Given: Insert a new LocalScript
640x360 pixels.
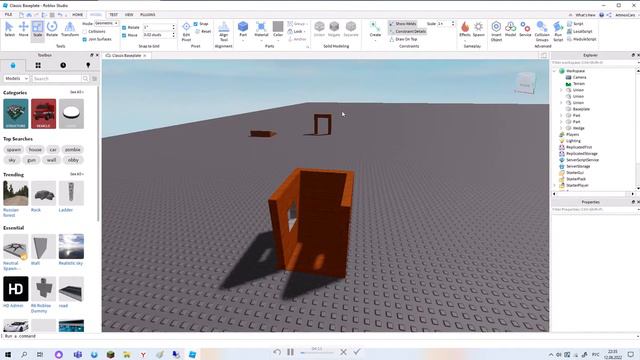Looking at the screenshot, I should (580, 31).
